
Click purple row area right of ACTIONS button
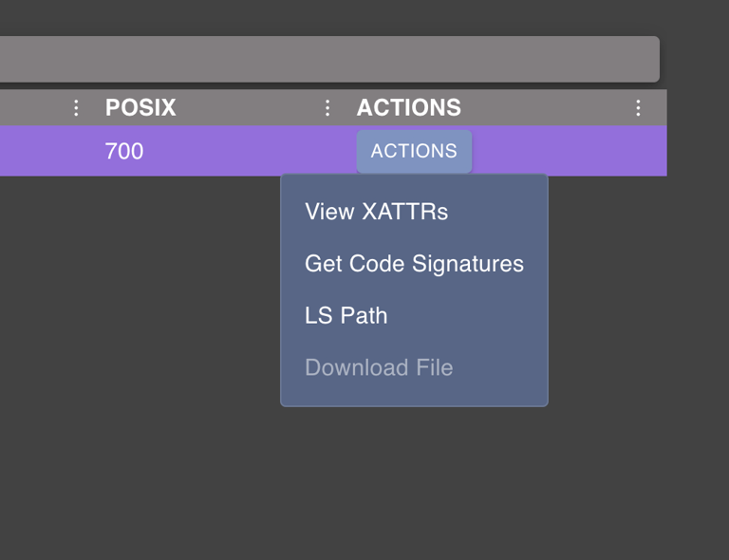(x=570, y=151)
